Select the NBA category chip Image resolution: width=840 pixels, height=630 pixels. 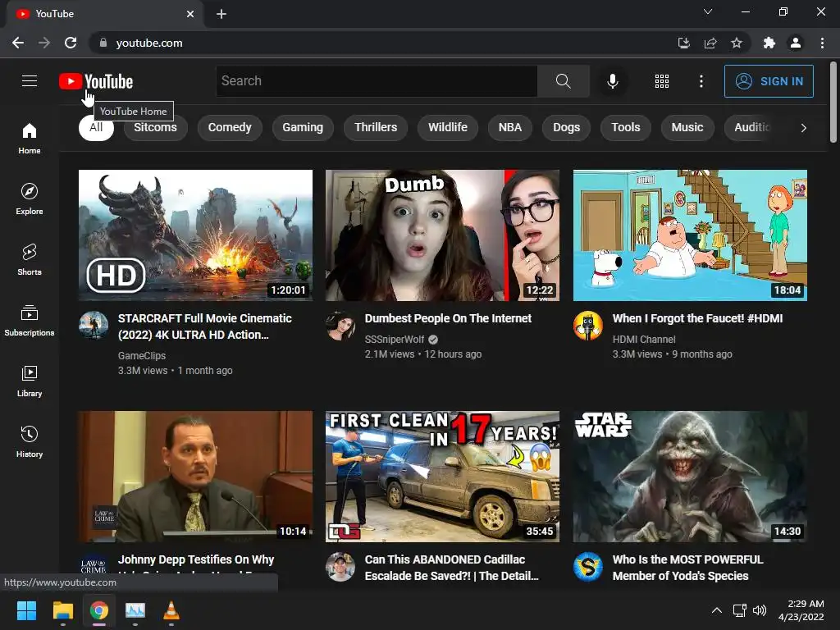(510, 127)
